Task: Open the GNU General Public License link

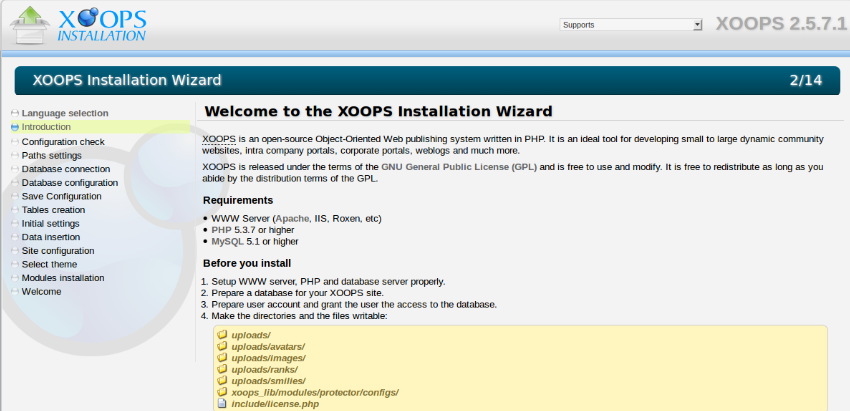Action: coord(459,167)
